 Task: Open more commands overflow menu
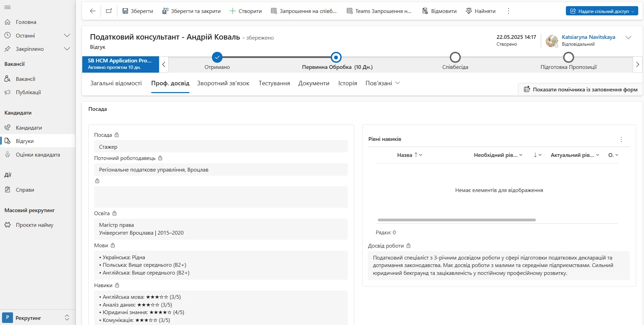508,11
